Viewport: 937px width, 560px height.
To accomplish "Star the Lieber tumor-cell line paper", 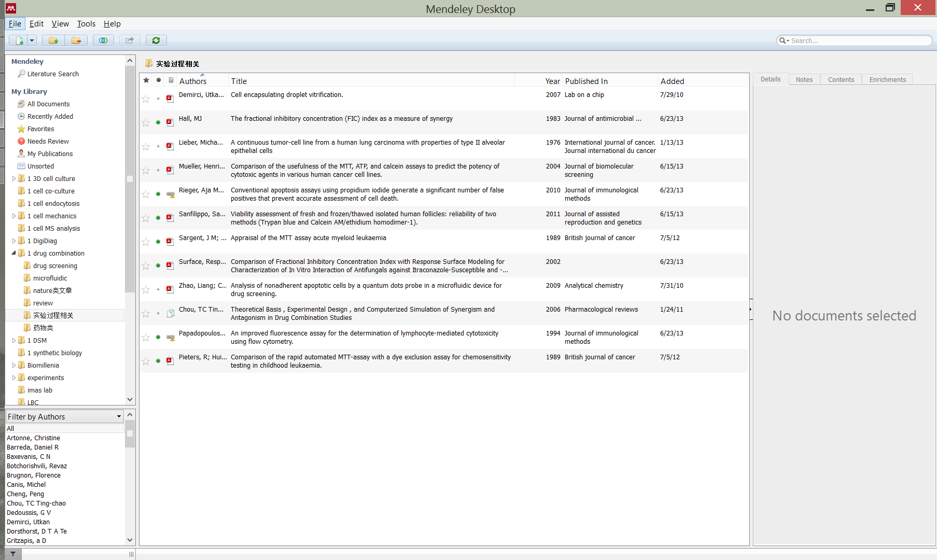I will coord(146,146).
